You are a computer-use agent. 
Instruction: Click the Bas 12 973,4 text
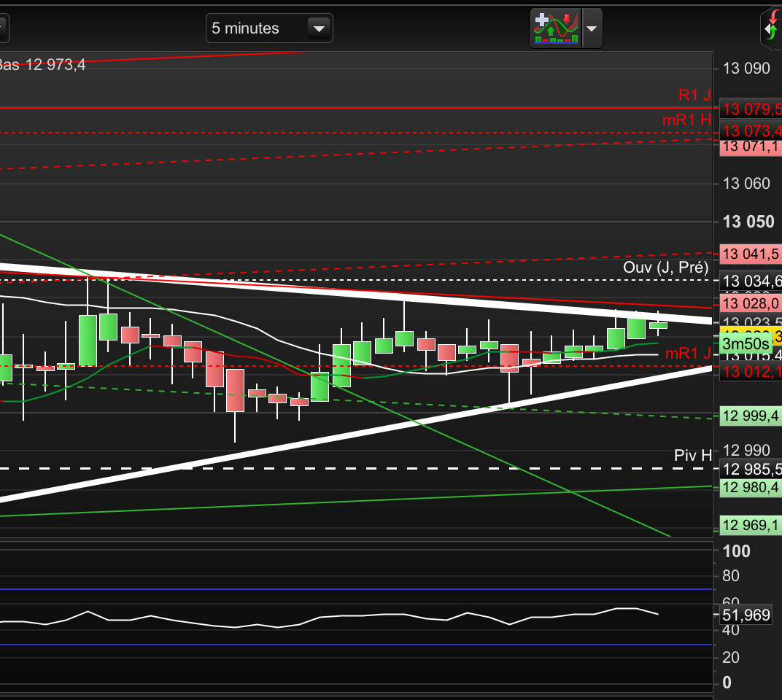(x=42, y=65)
